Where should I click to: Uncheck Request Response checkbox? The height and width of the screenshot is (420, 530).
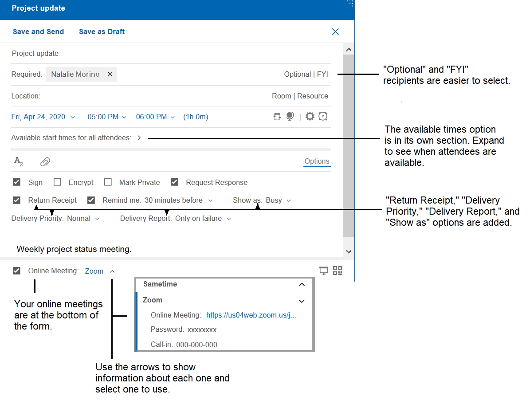174,182
